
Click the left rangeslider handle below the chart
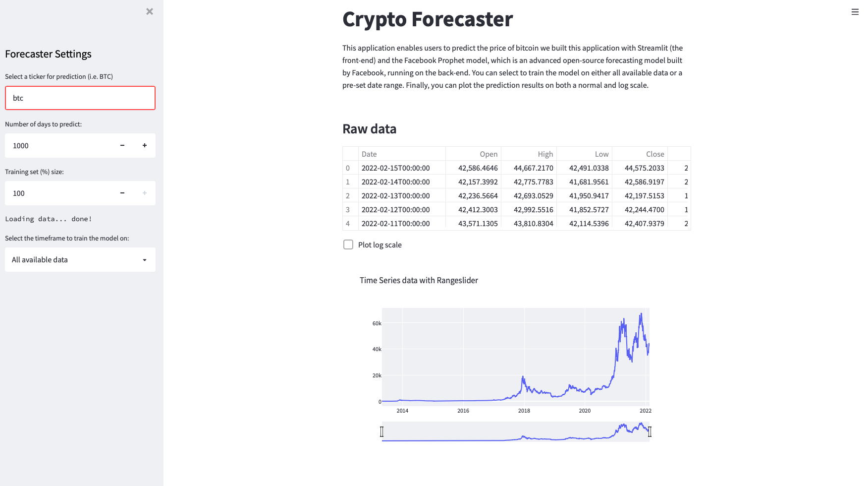(x=381, y=432)
